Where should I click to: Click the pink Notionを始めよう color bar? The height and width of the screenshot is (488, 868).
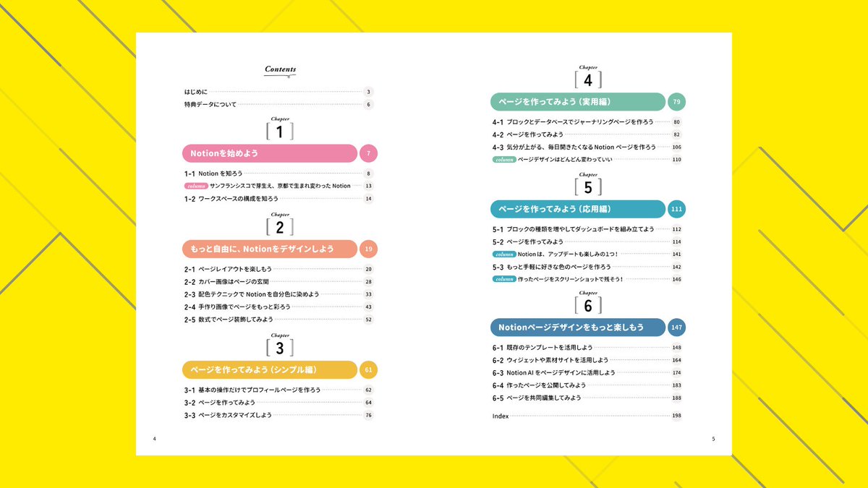click(x=268, y=153)
